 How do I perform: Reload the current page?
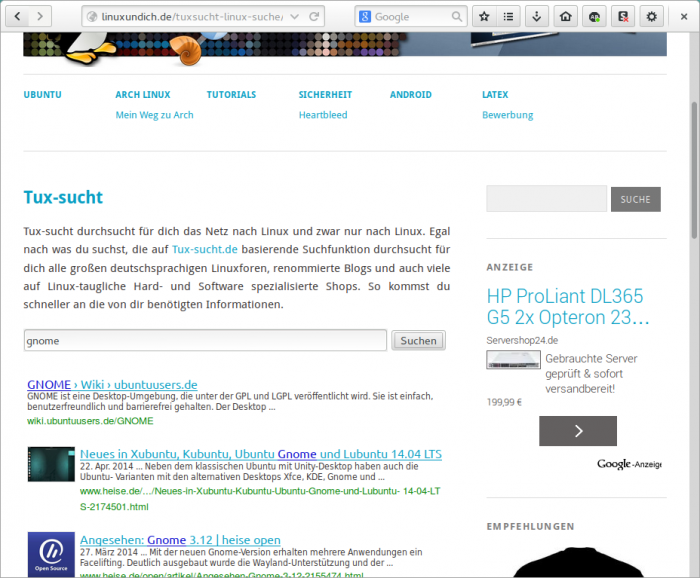(x=315, y=16)
